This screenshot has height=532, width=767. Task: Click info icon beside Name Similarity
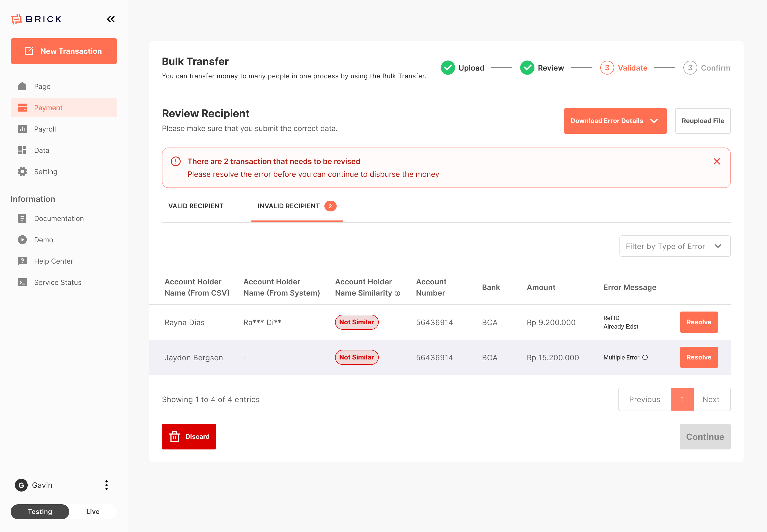pos(397,293)
